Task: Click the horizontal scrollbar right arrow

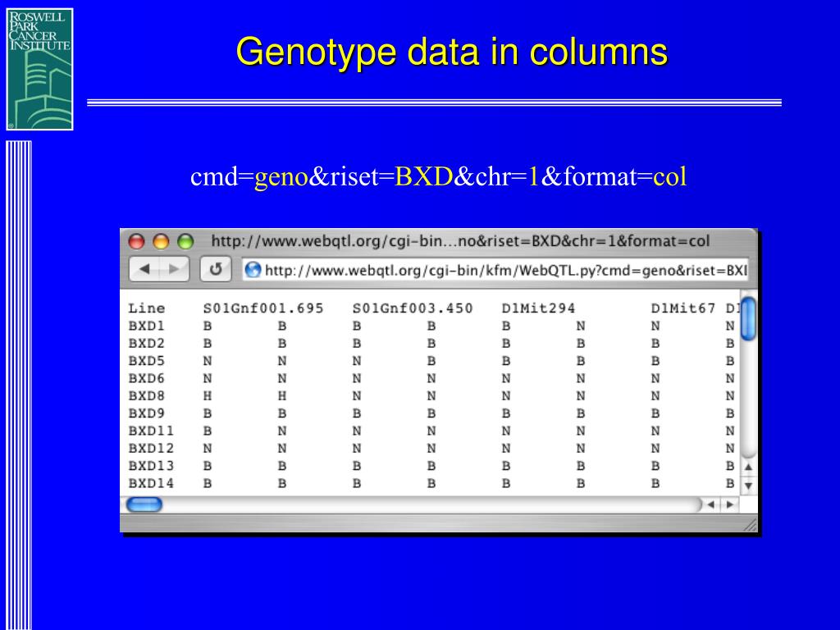Action: 729,504
